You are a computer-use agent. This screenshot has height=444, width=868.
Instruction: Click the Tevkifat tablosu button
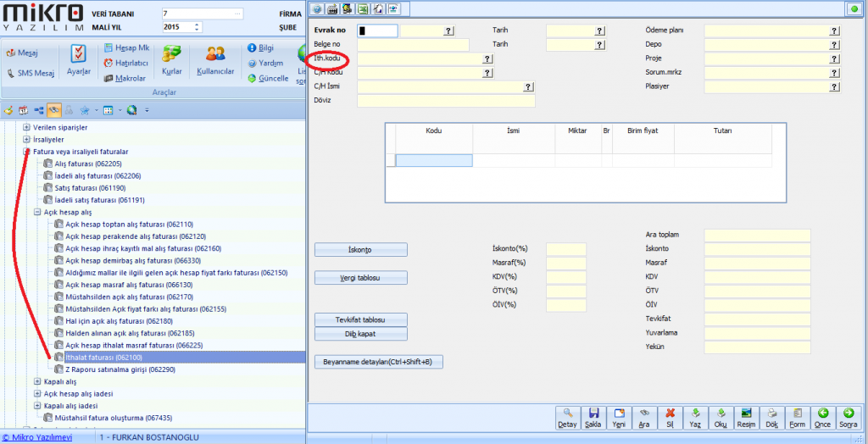361,319
